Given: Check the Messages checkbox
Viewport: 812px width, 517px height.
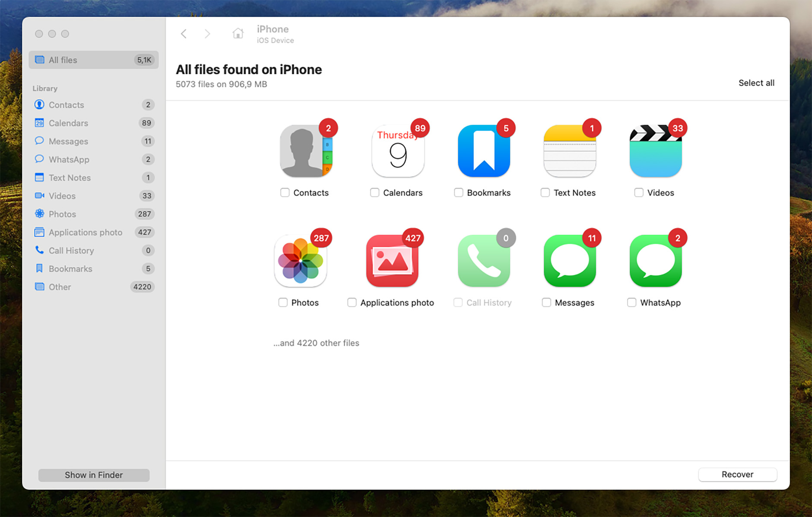Looking at the screenshot, I should (x=546, y=303).
